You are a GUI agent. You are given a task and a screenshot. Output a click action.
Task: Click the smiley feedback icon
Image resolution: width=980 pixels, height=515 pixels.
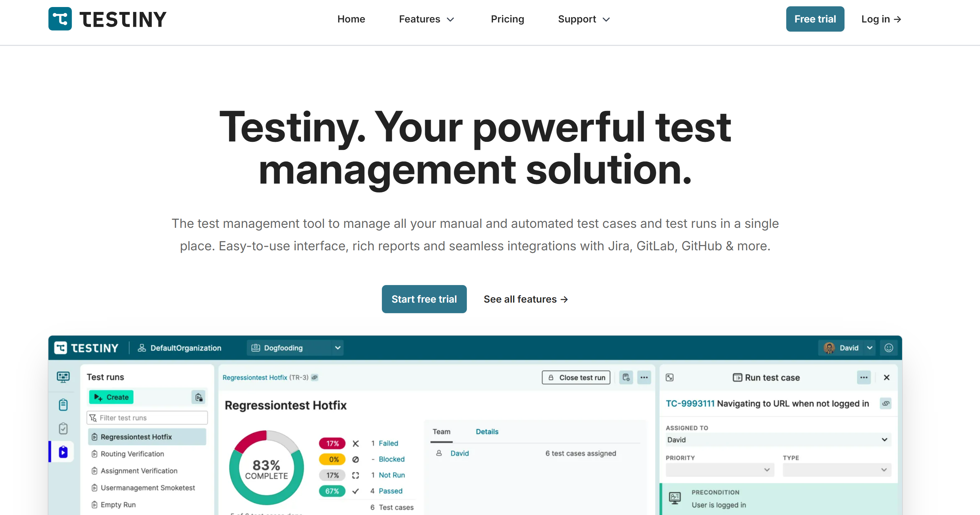pyautogui.click(x=889, y=348)
